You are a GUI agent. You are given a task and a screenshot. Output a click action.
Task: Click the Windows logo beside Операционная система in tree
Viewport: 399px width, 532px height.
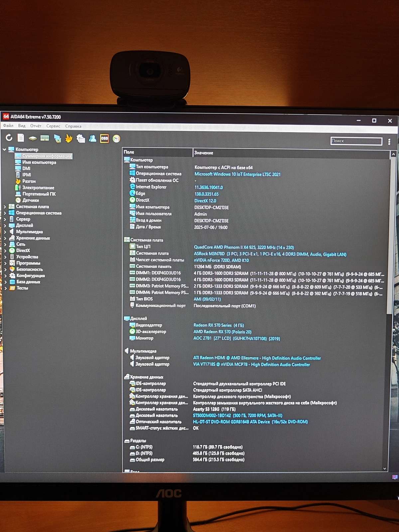(x=12, y=213)
